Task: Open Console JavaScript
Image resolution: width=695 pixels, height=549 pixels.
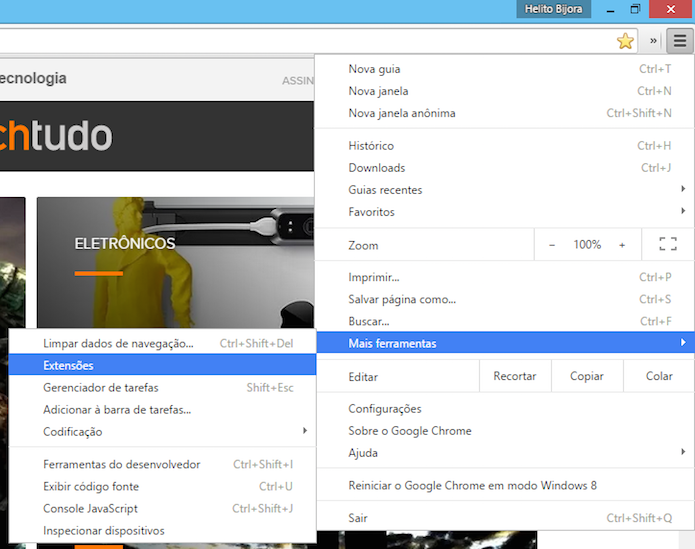Action: coord(162,509)
